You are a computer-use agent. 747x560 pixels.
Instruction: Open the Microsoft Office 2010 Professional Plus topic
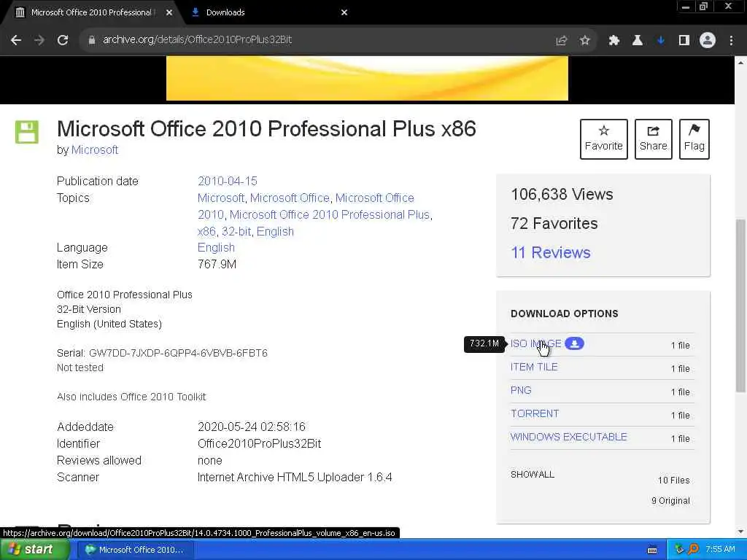[329, 215]
